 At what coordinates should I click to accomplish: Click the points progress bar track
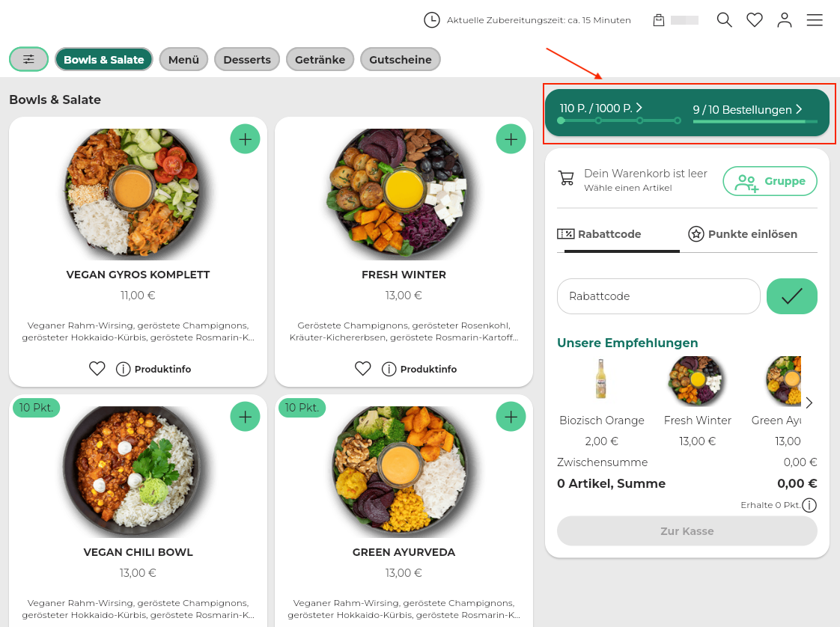tap(618, 120)
